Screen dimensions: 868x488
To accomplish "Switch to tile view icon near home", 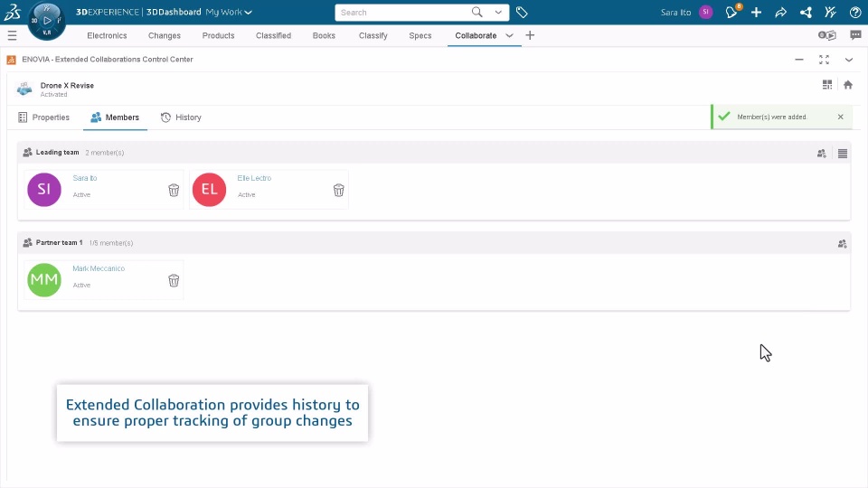I will (827, 85).
